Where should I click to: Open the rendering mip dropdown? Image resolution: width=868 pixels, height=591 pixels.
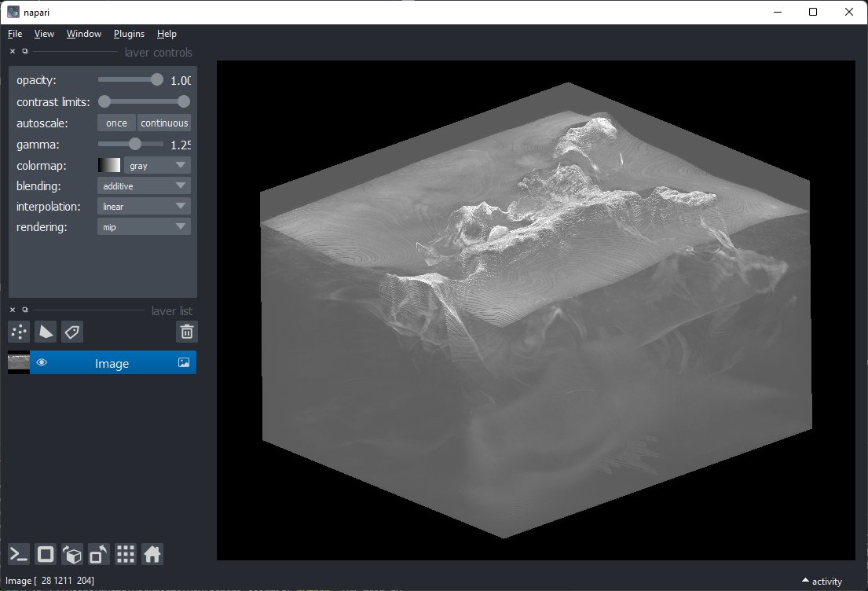[x=144, y=226]
